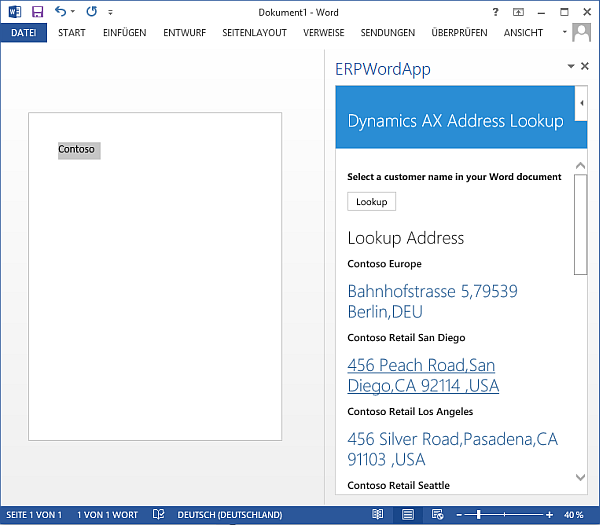Click the user account avatar icon
The height and width of the screenshot is (525, 600).
pyautogui.click(x=582, y=33)
